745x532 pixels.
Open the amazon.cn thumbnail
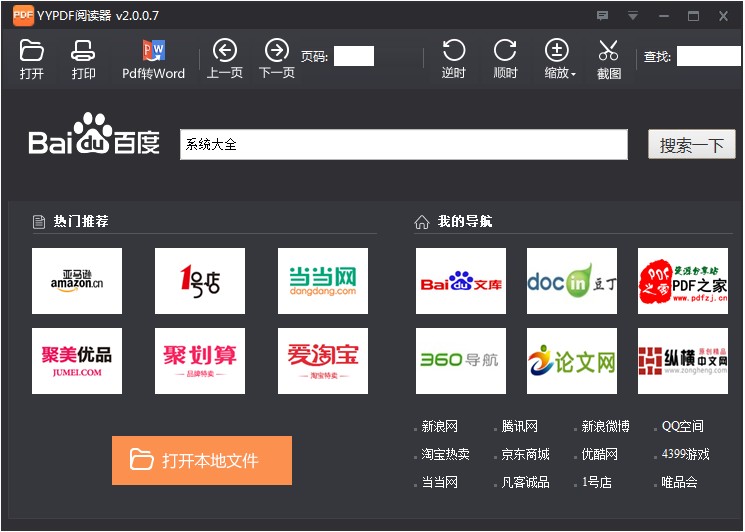point(77,281)
